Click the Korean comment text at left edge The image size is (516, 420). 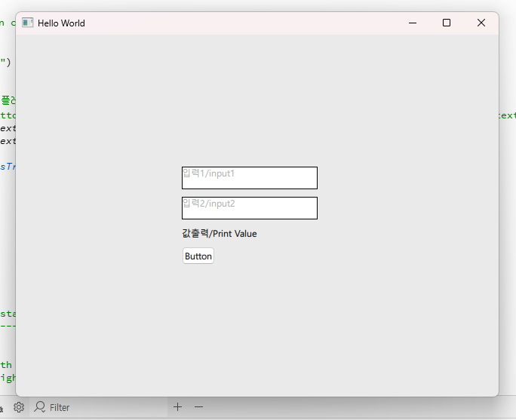[7, 100]
